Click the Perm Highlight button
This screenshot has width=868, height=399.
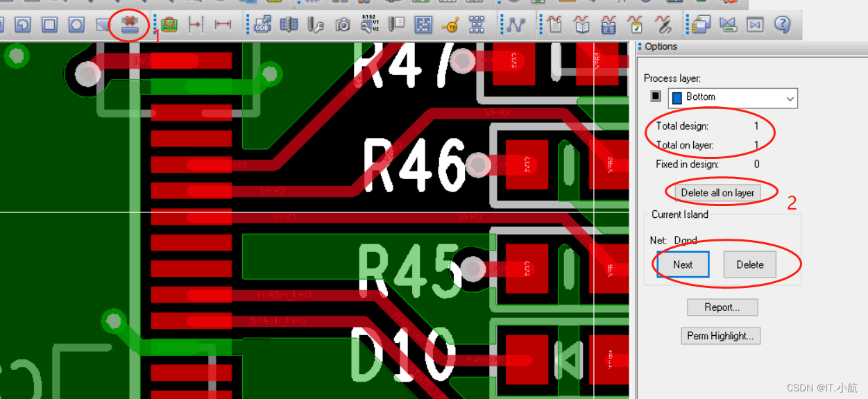(x=721, y=336)
